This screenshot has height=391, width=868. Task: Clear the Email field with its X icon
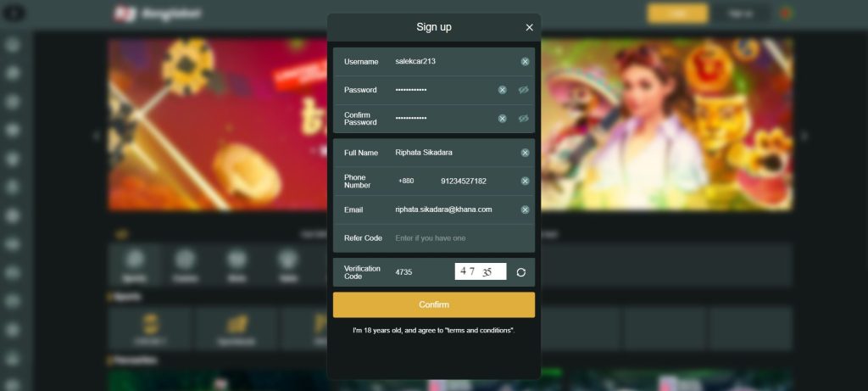pos(525,209)
